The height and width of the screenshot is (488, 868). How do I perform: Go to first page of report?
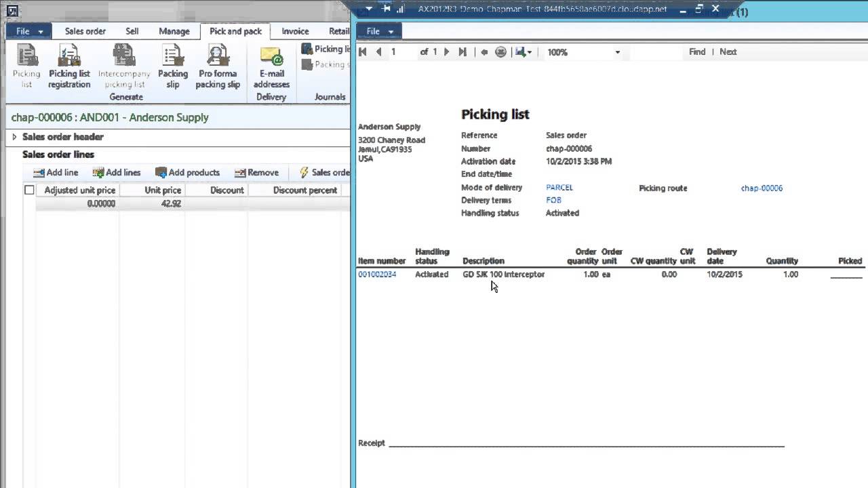(363, 52)
